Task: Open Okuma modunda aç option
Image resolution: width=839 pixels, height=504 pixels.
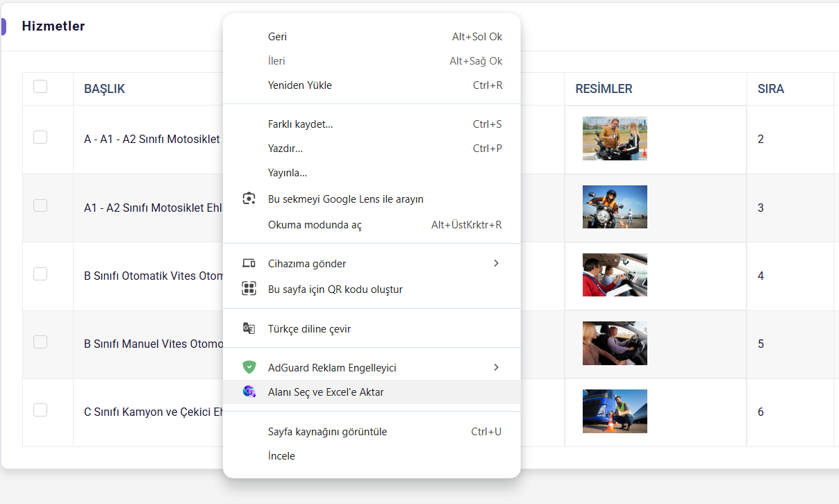Action: [x=372, y=225]
